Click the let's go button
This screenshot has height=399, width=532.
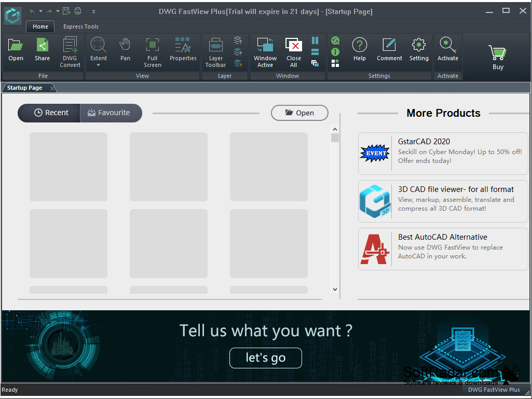point(266,357)
